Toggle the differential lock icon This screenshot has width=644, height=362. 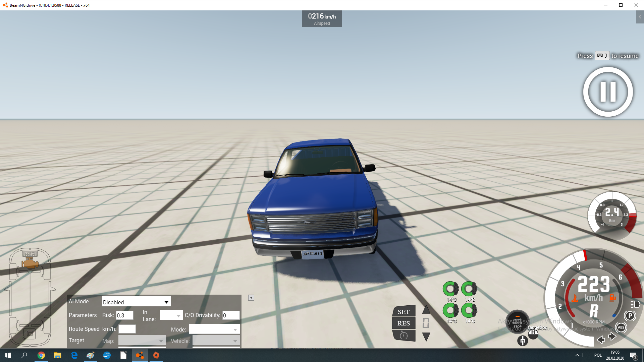coord(523,341)
